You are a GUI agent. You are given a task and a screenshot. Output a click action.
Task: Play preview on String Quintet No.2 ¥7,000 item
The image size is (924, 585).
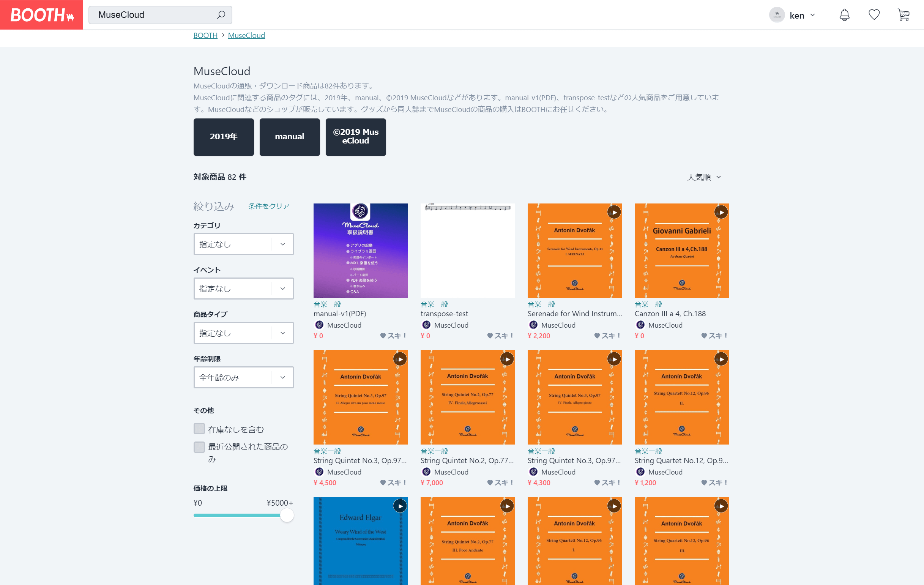coord(507,359)
